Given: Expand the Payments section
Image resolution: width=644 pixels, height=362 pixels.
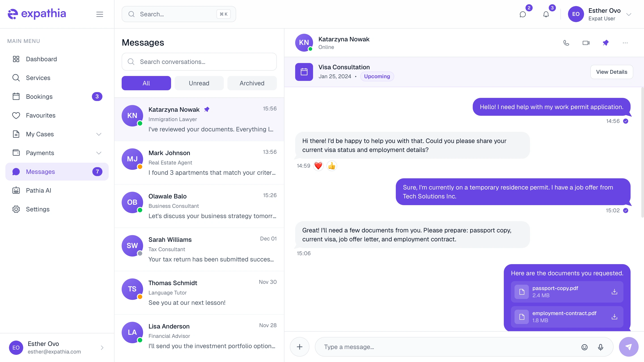Looking at the screenshot, I should click(x=99, y=153).
